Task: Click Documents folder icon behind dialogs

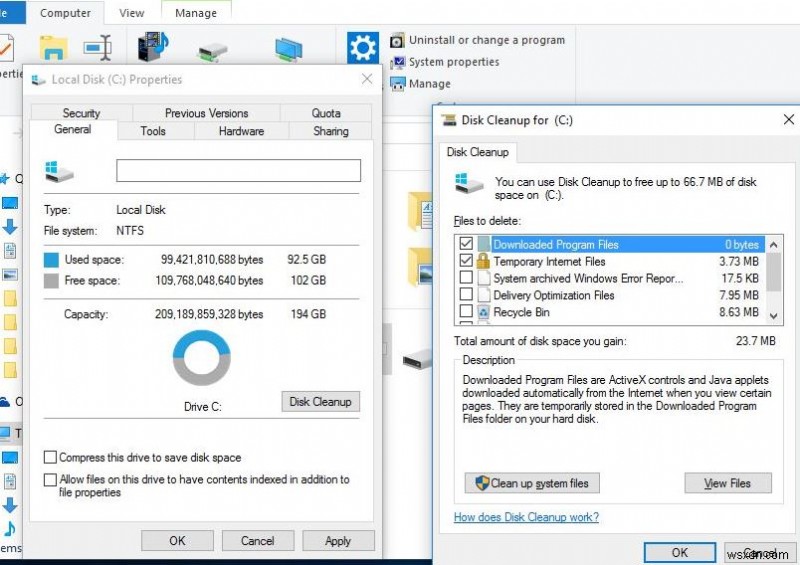Action: pos(420,211)
